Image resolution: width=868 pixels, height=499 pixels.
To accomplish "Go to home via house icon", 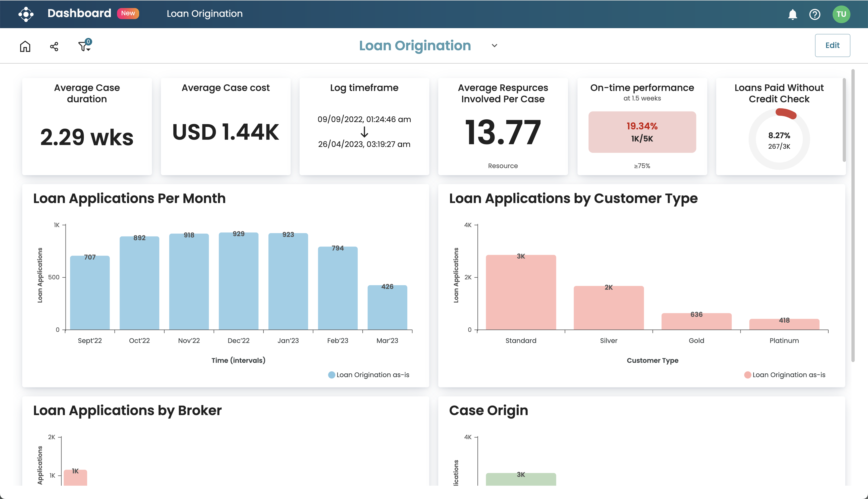I will (x=25, y=46).
